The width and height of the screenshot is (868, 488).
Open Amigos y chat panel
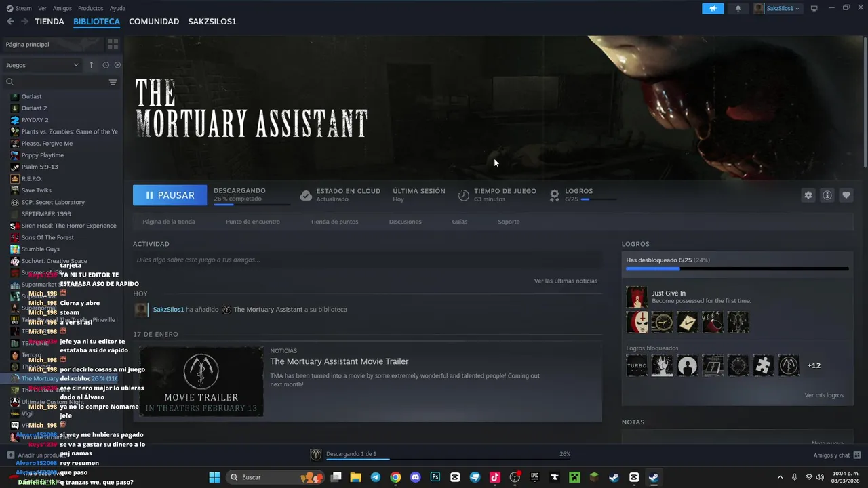tap(837, 455)
